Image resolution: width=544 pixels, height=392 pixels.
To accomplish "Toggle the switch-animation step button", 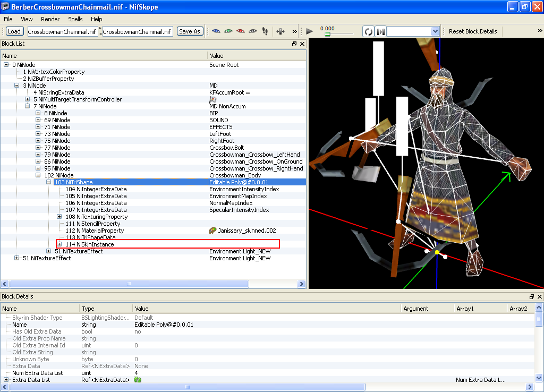I will [x=380, y=31].
